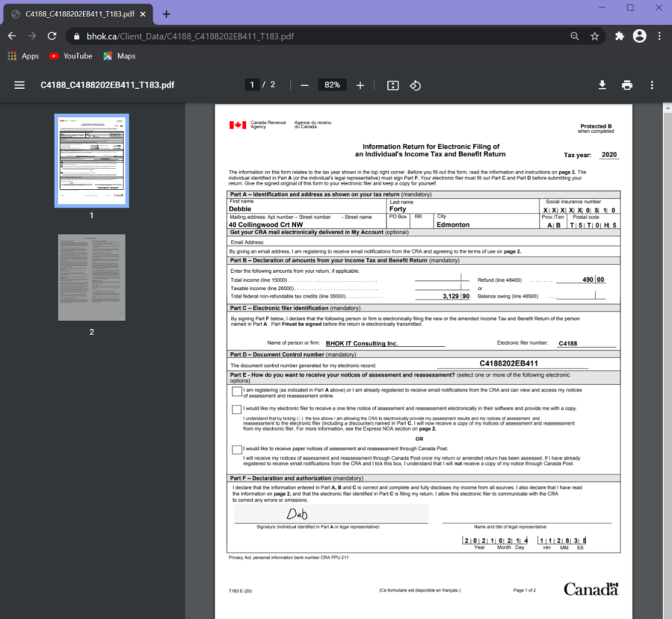The height and width of the screenshot is (619, 672).
Task: Print the PDF document
Action: (627, 85)
